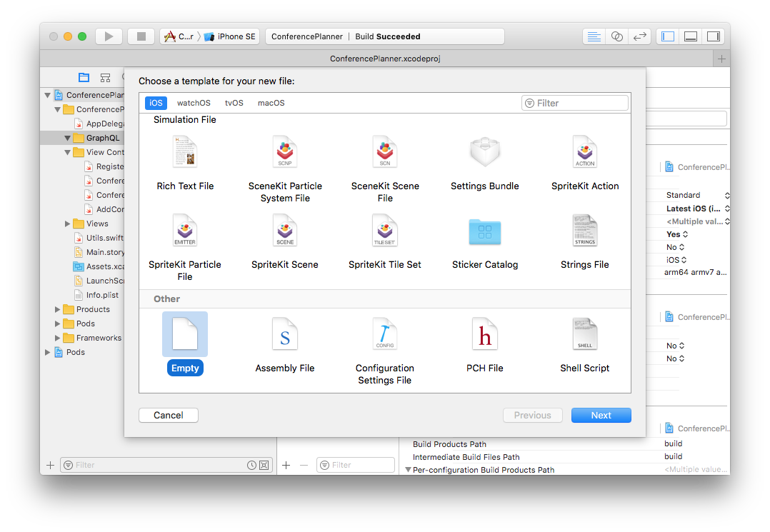Switch to the iOS platform tab
Image resolution: width=770 pixels, height=532 pixels.
point(156,103)
